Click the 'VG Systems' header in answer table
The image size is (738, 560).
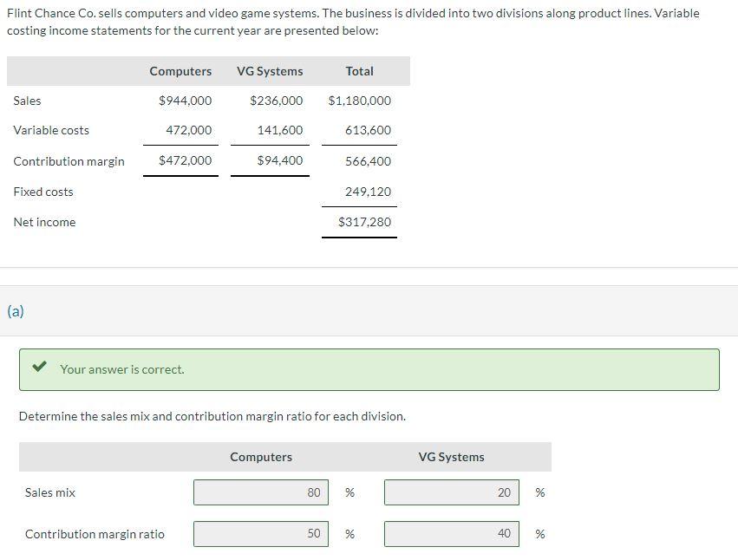[451, 458]
